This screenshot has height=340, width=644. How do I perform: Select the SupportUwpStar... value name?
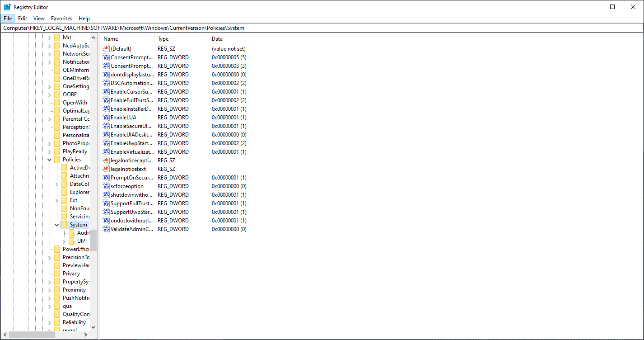132,212
